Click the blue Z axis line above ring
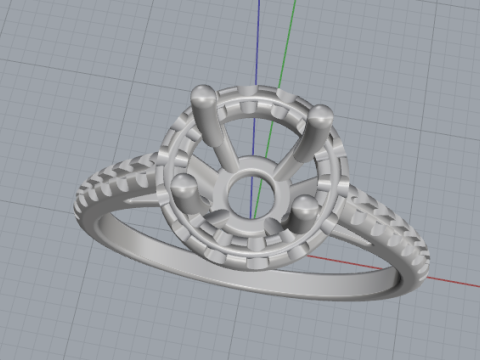Screen dimensions: 480x360 point(258,43)
